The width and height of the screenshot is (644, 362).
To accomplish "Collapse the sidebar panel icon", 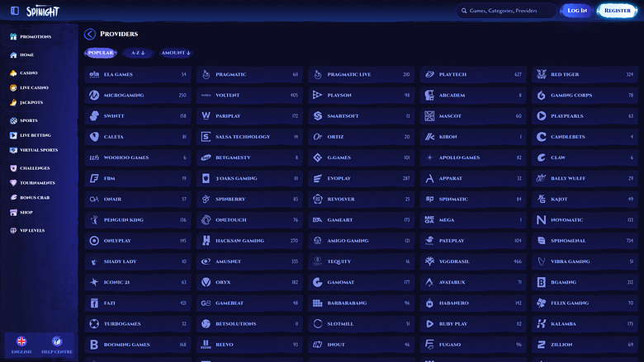I will point(14,11).
